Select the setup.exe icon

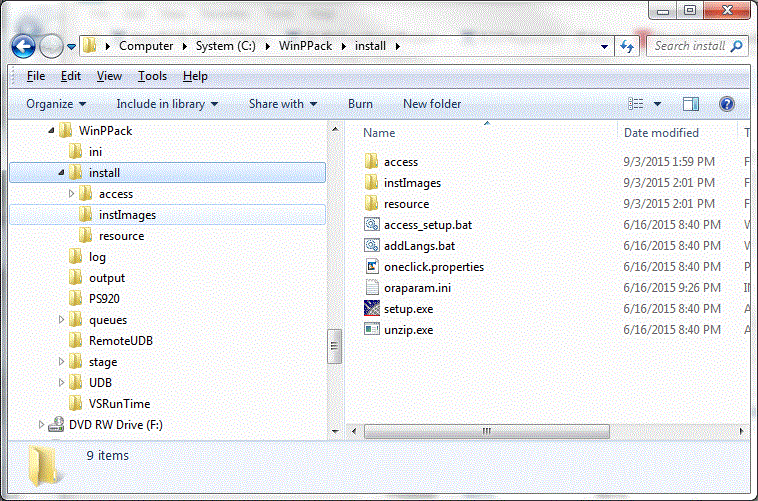372,308
